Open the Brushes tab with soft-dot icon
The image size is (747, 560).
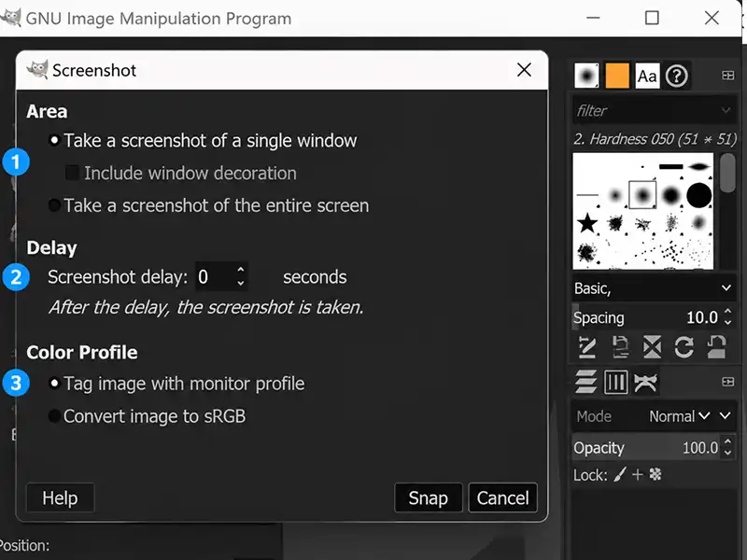tap(586, 76)
